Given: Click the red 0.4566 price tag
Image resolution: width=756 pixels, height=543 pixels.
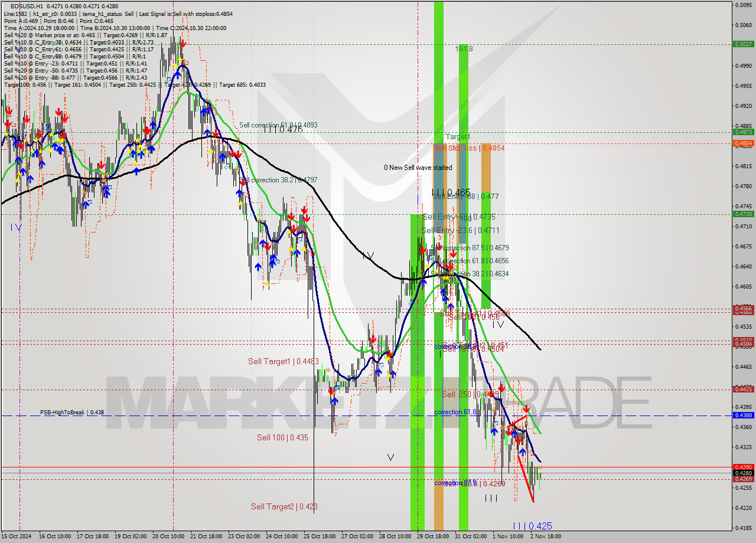Looking at the screenshot, I should 742,308.
